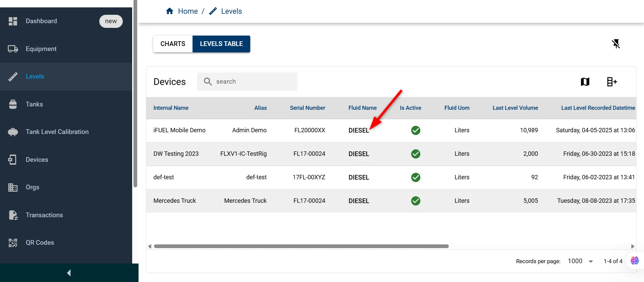Viewport: 644px width, 282px height.
Task: Sort by Is Active column header
Action: tap(411, 108)
